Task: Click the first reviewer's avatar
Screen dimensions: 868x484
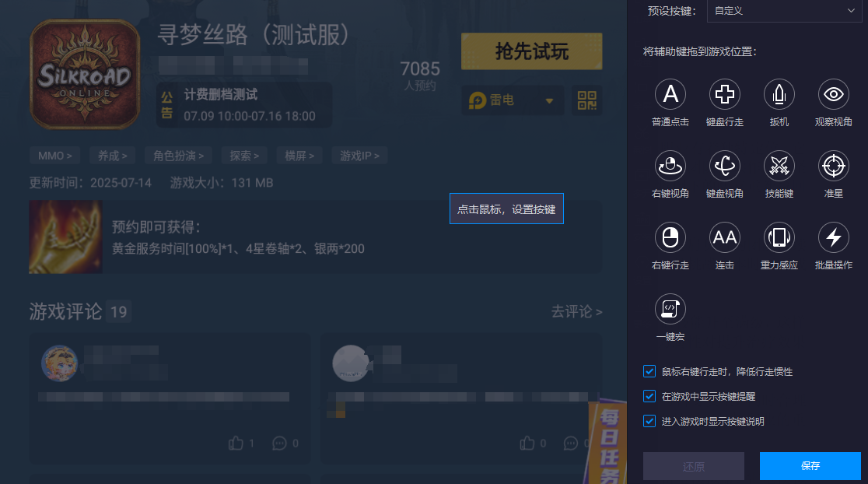Action: (59, 363)
